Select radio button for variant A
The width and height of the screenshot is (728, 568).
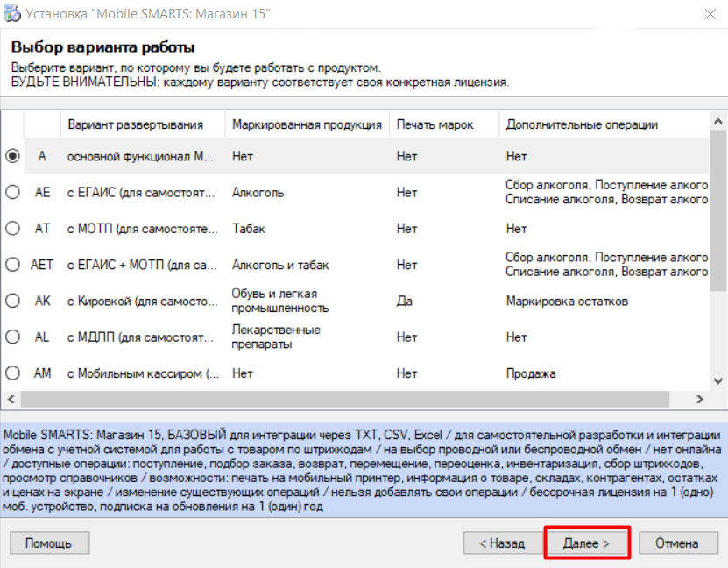tap(12, 156)
